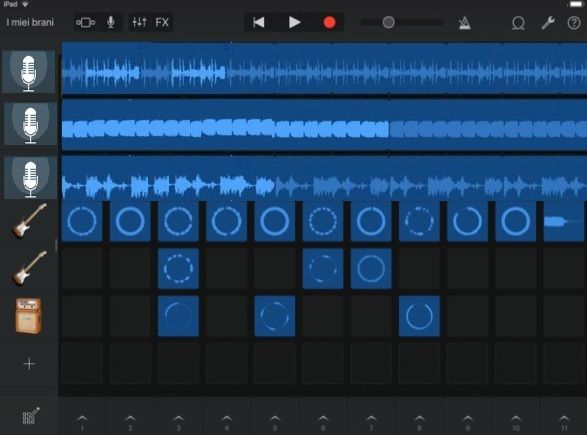Trigger the upper guitar loop cell in column 3

point(179,221)
